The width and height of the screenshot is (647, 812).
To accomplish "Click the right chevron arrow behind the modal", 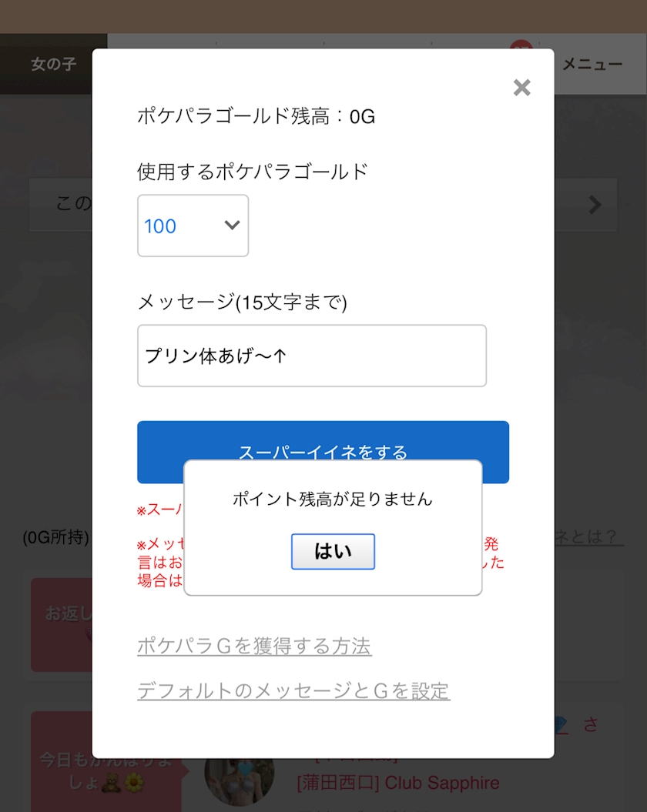I will point(595,205).
